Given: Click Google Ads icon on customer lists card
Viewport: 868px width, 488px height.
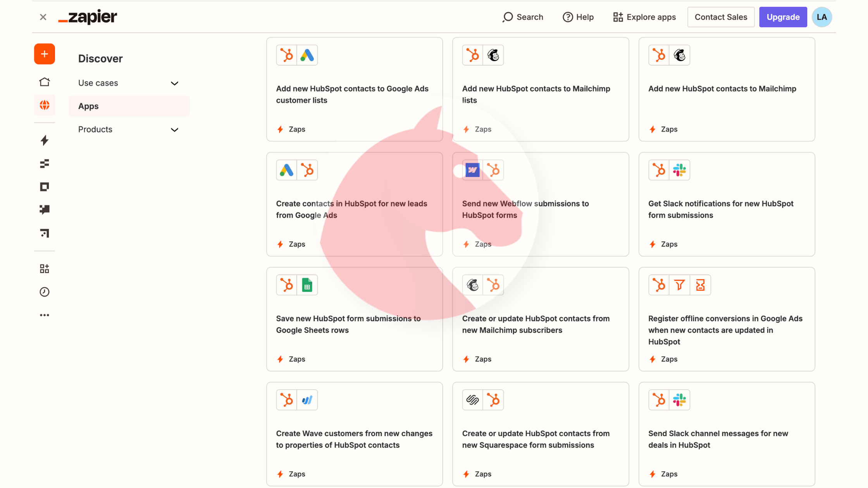Looking at the screenshot, I should tap(307, 55).
